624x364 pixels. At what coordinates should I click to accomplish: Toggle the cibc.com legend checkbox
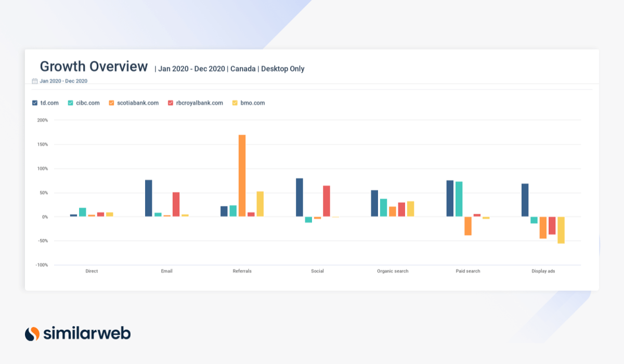[71, 103]
